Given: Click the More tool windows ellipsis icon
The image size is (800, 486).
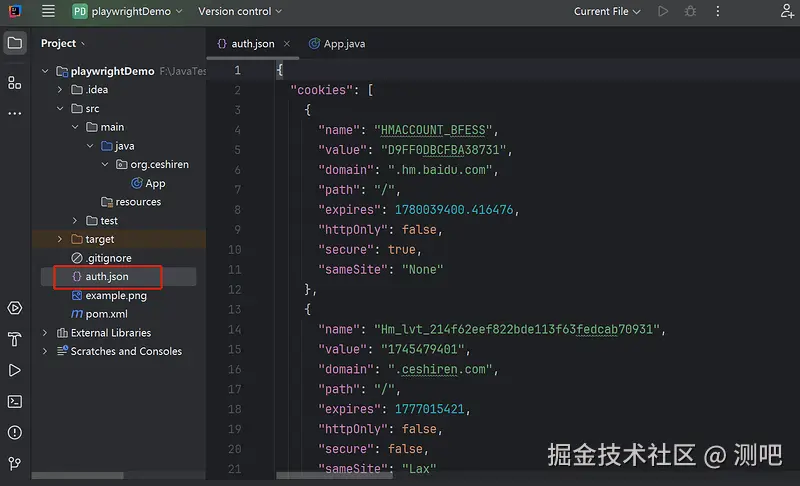Looking at the screenshot, I should coord(15,114).
